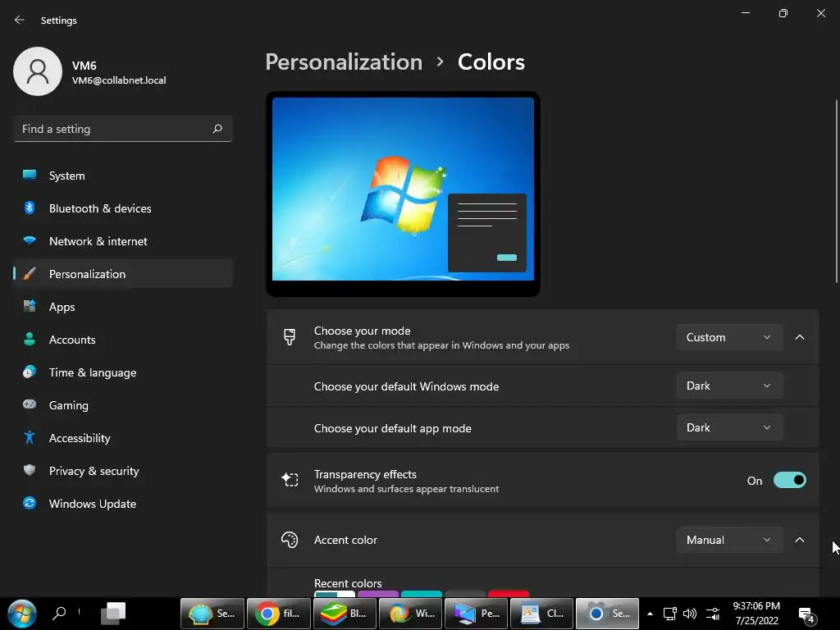Focus the Find a setting search box
The image size is (840, 630).
click(x=123, y=129)
